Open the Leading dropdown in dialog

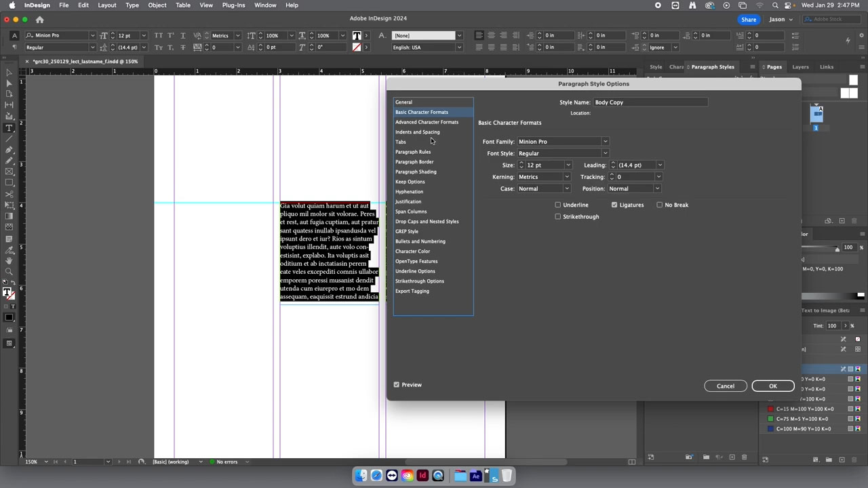tap(660, 165)
